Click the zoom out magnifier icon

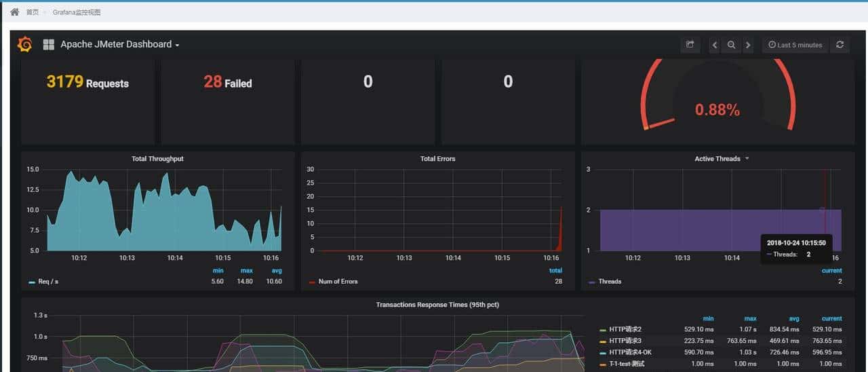coord(731,45)
